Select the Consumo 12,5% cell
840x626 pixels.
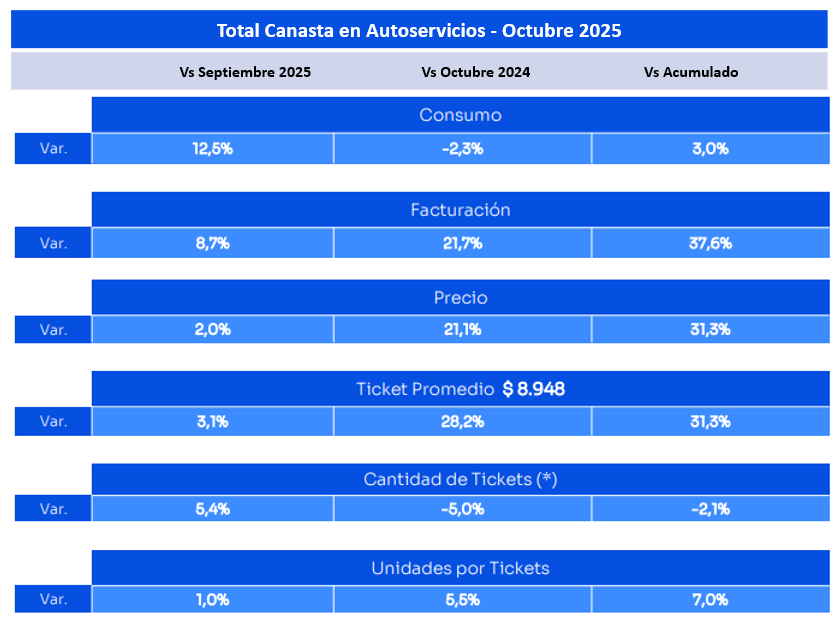[x=213, y=149]
